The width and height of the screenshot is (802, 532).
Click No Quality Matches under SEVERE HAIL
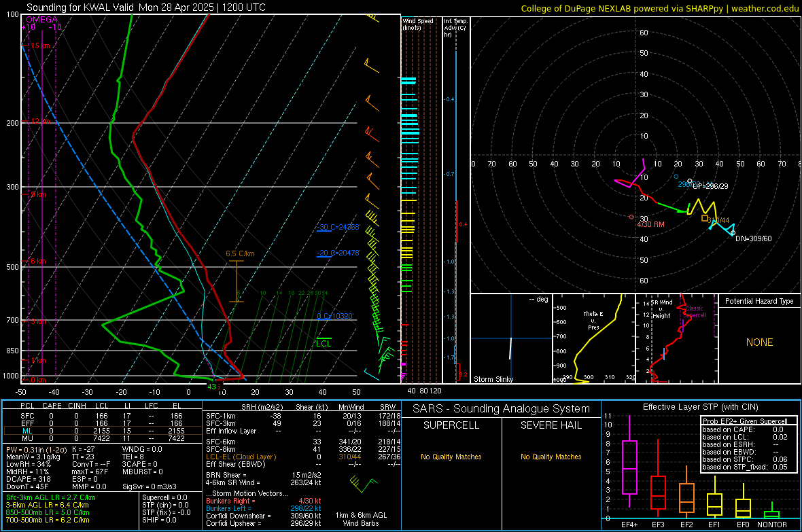551,457
